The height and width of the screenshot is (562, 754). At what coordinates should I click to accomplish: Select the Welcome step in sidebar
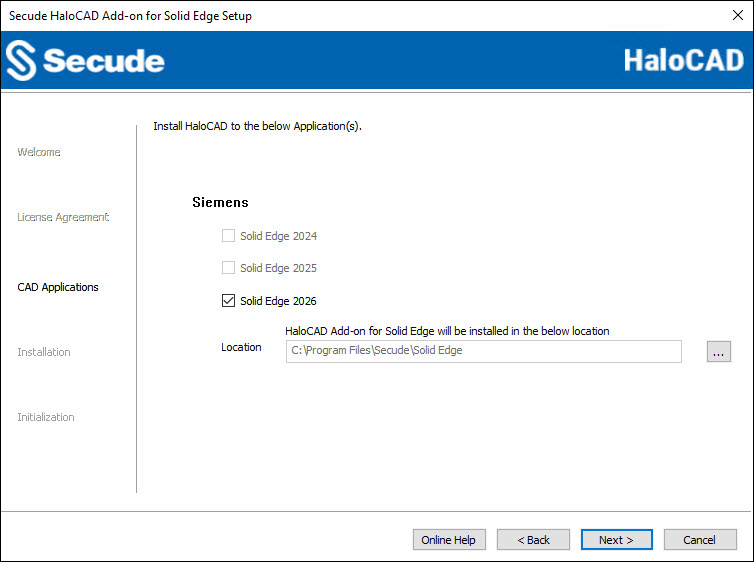pos(39,152)
